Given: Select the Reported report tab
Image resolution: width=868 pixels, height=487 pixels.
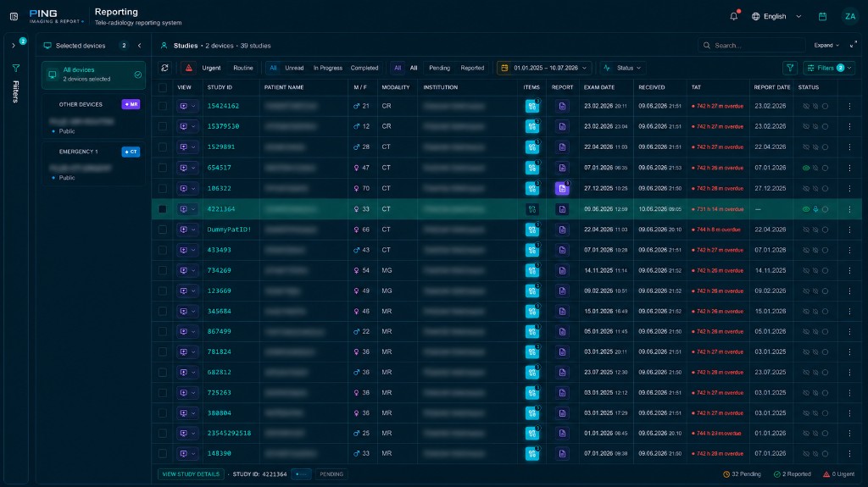Looking at the screenshot, I should (x=472, y=68).
